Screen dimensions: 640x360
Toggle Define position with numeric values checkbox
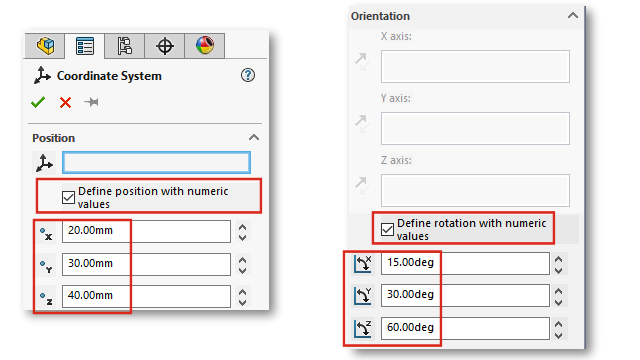(68, 198)
